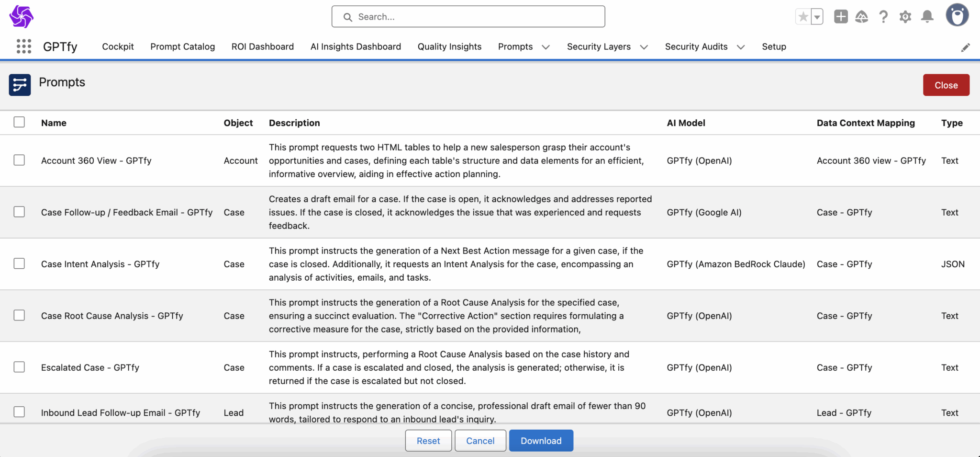
Task: Switch to the Prompt Catalog tab
Action: coord(182,46)
